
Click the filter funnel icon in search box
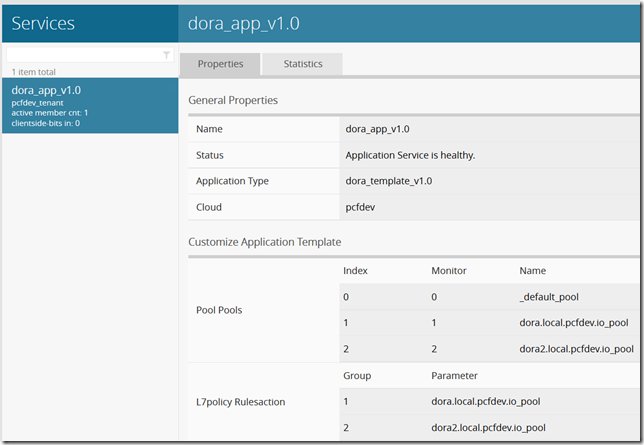point(166,55)
